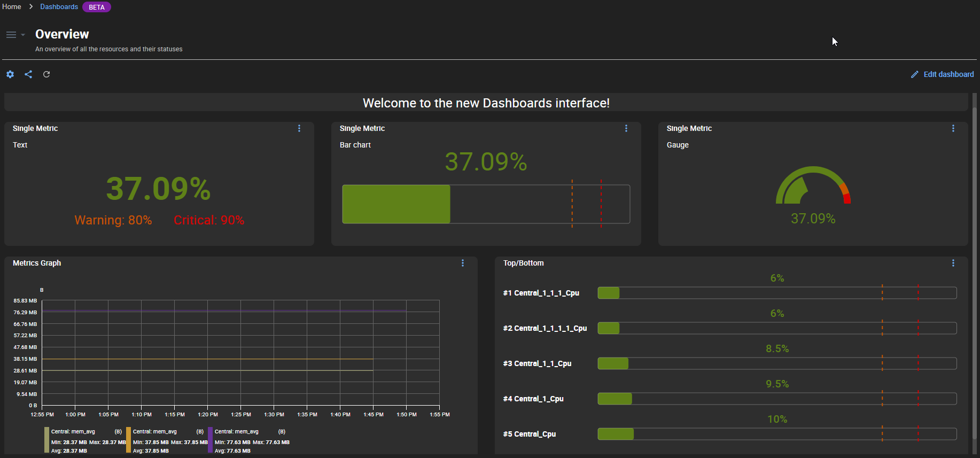The width and height of the screenshot is (980, 458).
Task: Select the '#1 Central_1_1_1_Cpu' label
Action: (x=541, y=293)
